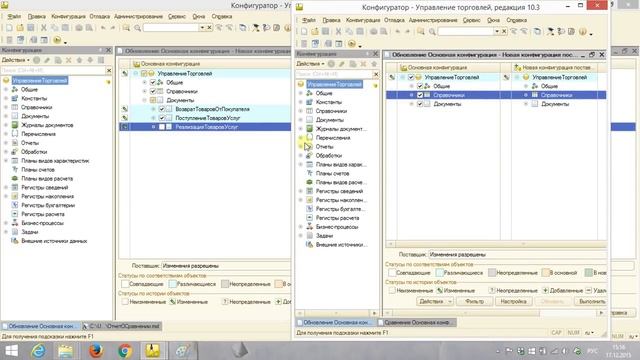Click Действия button at bottom of front window
Viewport: 640px width, 360px height.
(x=435, y=301)
